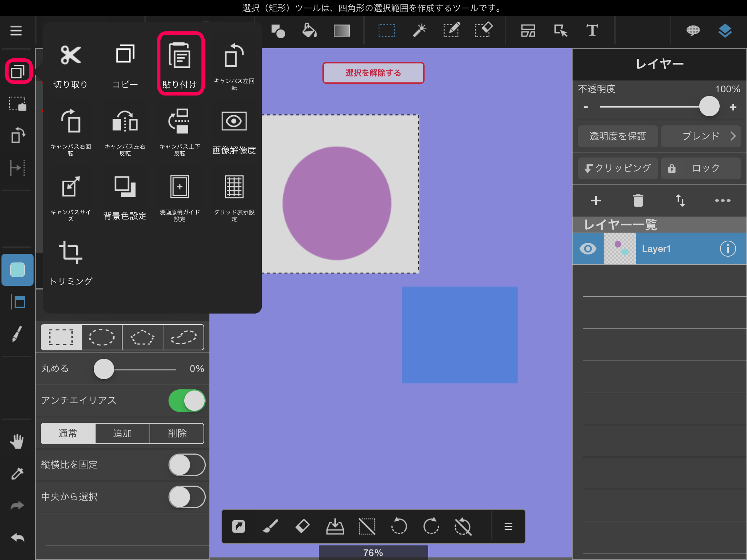Select Trimming (トリミング) crop option
Viewport: 747px width, 560px height.
(x=71, y=263)
